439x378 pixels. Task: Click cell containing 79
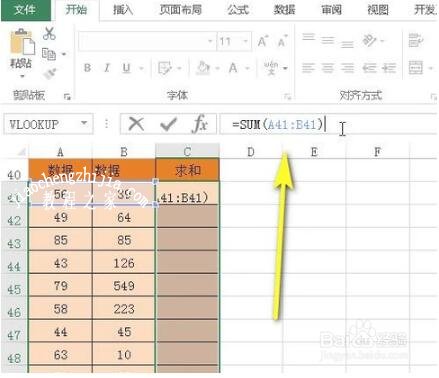pyautogui.click(x=60, y=286)
